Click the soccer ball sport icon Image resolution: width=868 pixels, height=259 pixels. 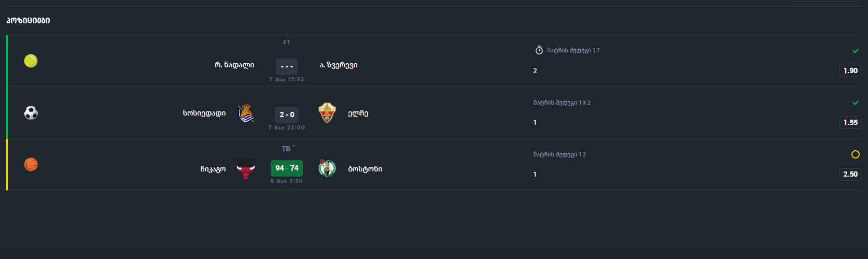[x=31, y=113]
